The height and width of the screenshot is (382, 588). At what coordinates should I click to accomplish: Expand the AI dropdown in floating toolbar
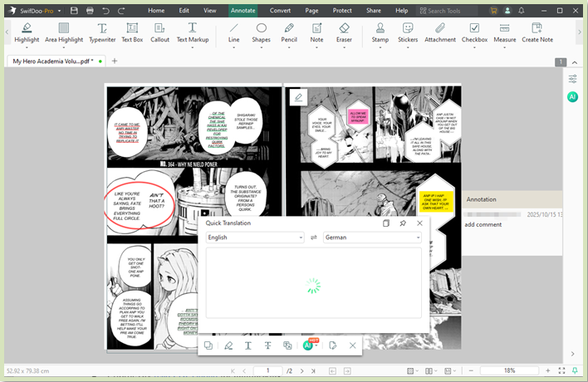[317, 346]
